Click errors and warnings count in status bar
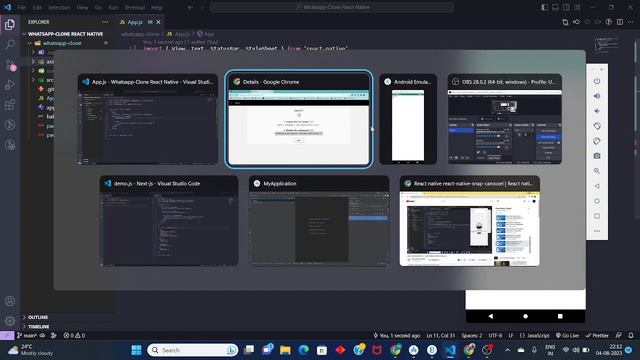 click(x=74, y=336)
